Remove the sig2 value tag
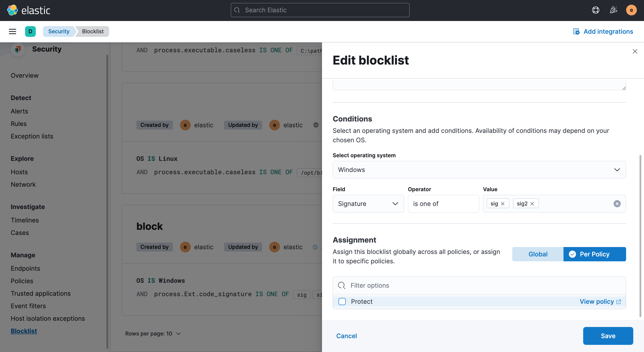644x352 pixels. point(532,204)
